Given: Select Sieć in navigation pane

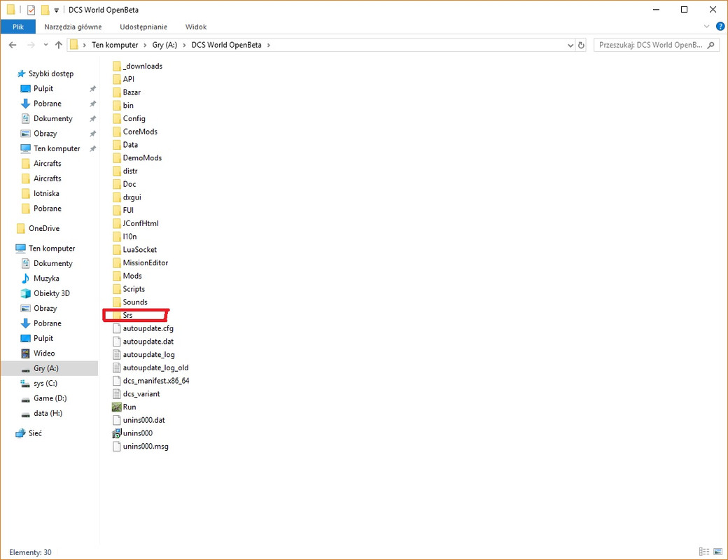Looking at the screenshot, I should 35,433.
